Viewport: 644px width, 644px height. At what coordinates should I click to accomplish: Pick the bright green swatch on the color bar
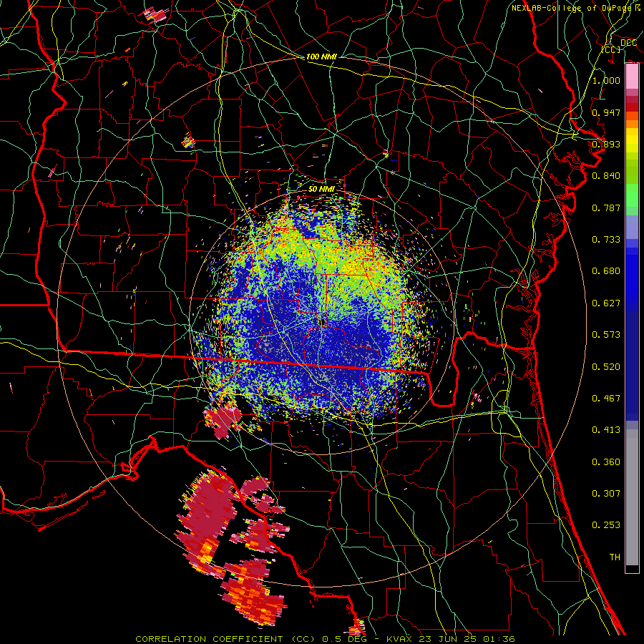tap(632, 195)
